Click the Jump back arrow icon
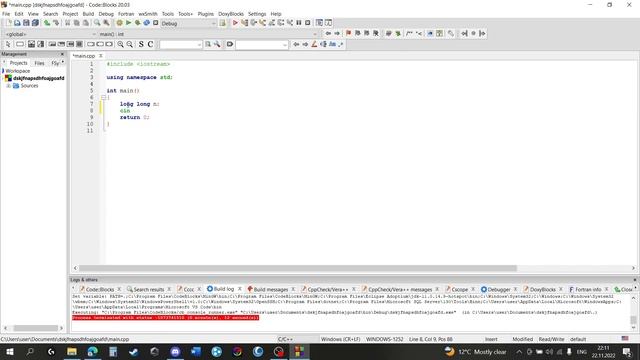This screenshot has height=360, width=640. pyautogui.click(x=328, y=33)
